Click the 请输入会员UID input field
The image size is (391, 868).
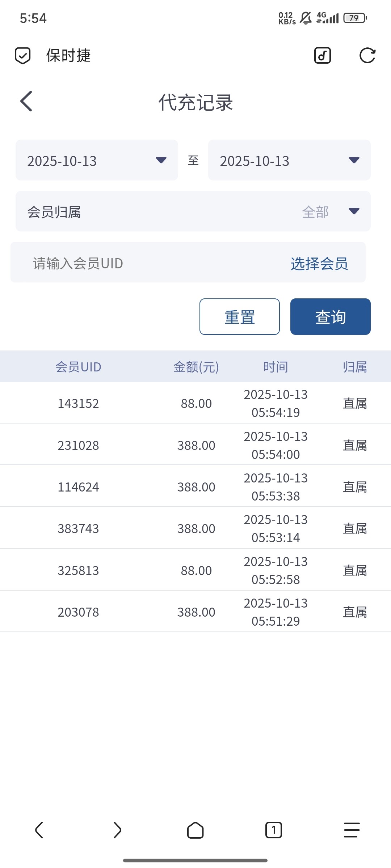145,263
